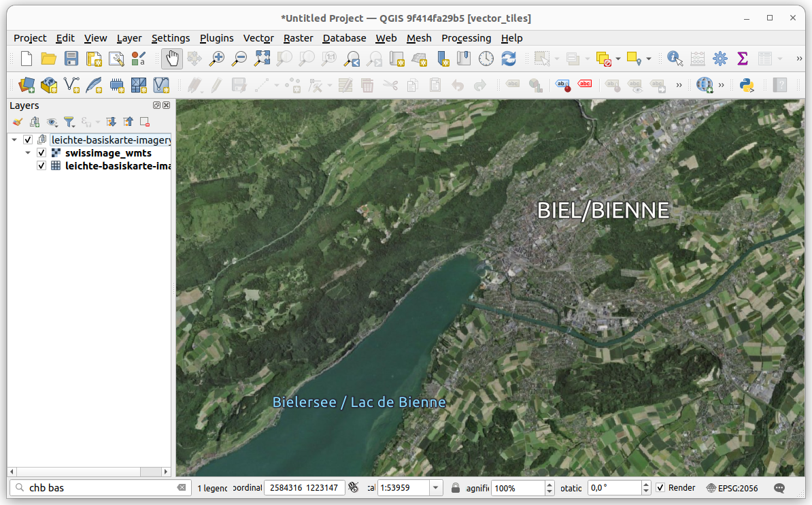
Task: Open the Processing menu
Action: (466, 38)
